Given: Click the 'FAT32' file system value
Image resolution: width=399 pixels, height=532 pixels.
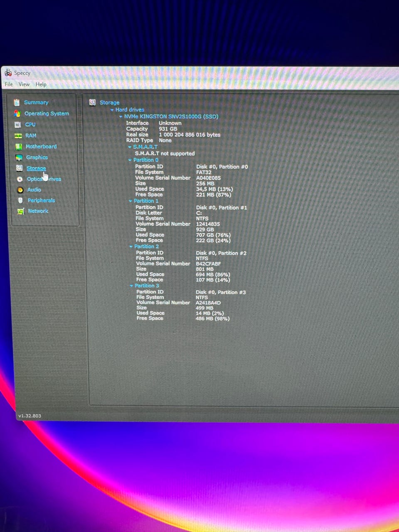Looking at the screenshot, I should 204,172.
